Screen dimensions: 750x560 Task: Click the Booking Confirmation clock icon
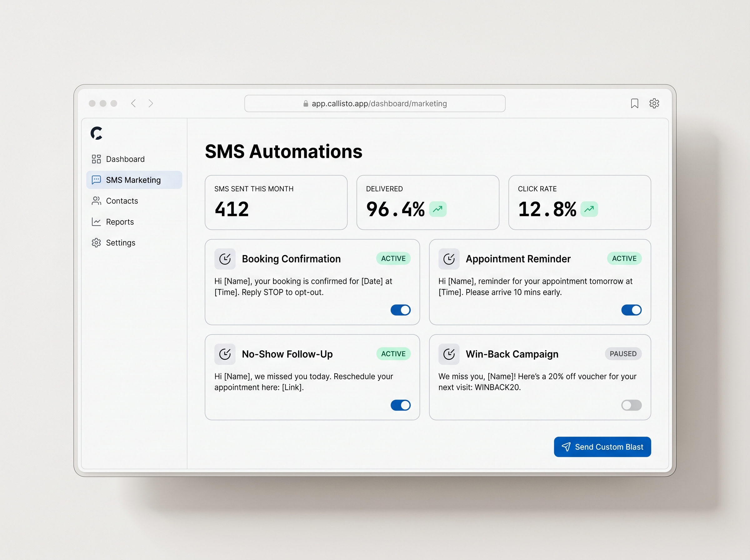[225, 259]
